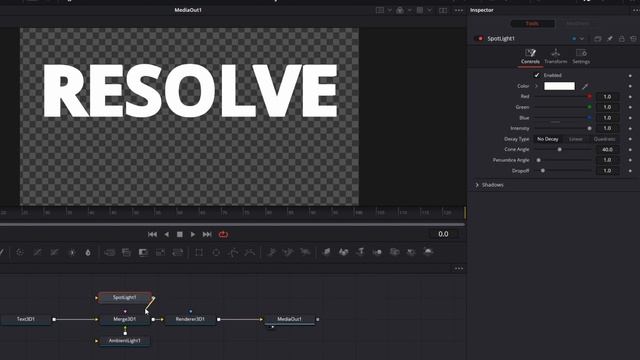Select the Merge3D1 node
The width and height of the screenshot is (640, 360).
point(124,319)
